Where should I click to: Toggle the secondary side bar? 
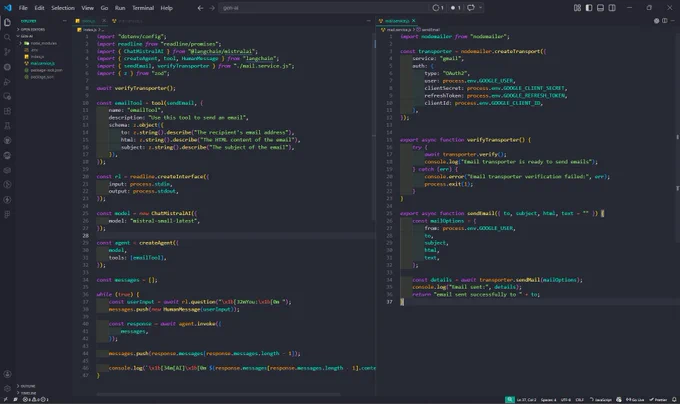[612, 8]
